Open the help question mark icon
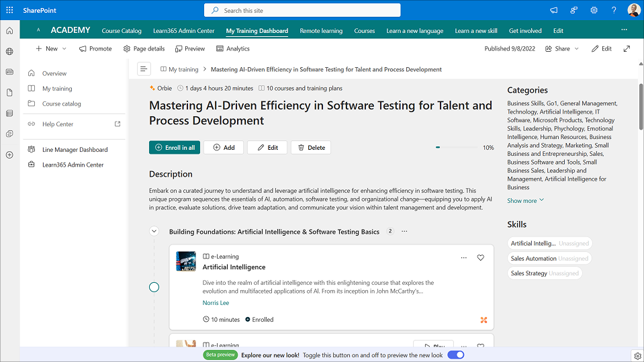644x362 pixels. [x=614, y=10]
